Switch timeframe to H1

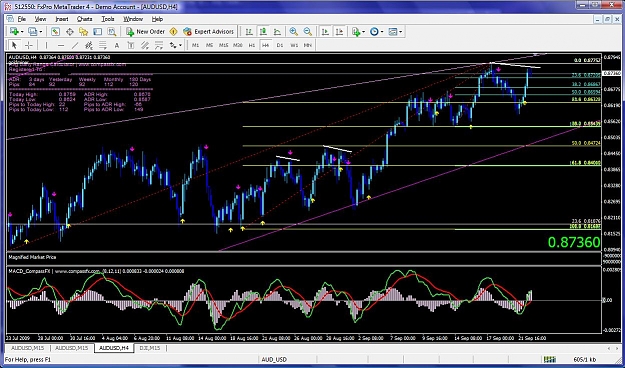point(252,45)
